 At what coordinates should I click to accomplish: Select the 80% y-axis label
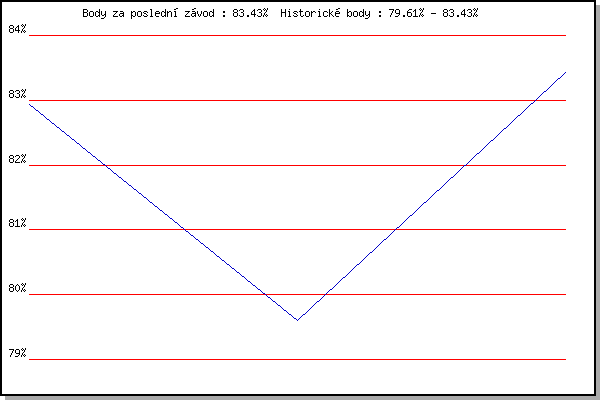pos(18,289)
